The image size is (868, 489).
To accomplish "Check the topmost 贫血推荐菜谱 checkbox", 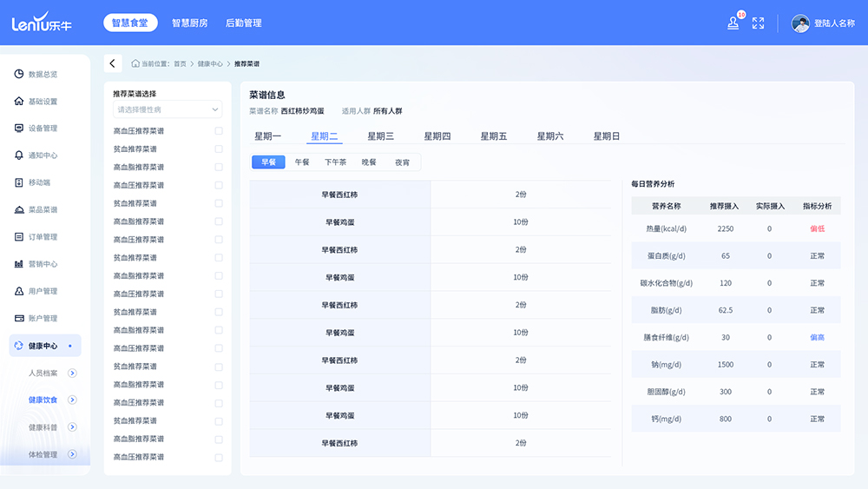I will click(219, 149).
